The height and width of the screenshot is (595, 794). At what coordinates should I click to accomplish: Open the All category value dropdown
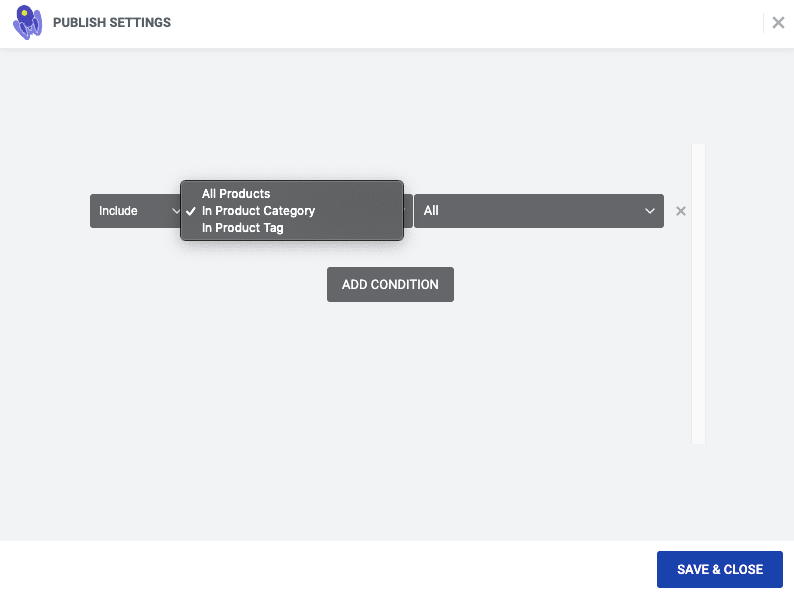[x=539, y=211]
